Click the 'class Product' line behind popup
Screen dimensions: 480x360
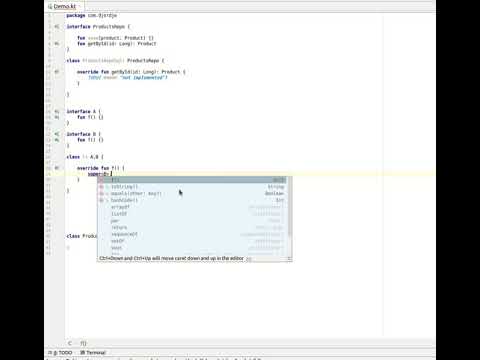(x=81, y=236)
